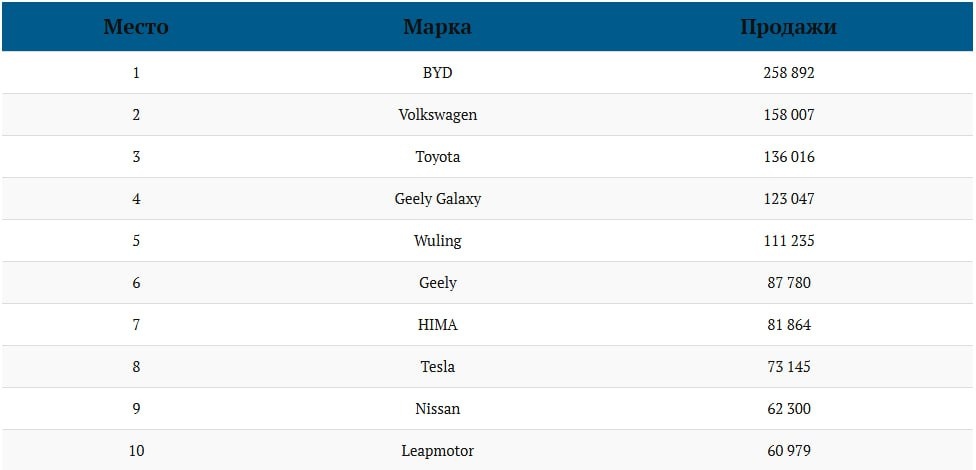Click the sales figure 60 979
The image size is (976, 470).
click(789, 451)
